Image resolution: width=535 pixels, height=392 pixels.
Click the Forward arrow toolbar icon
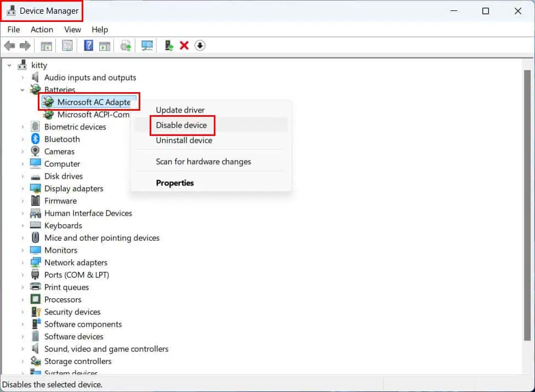click(25, 46)
